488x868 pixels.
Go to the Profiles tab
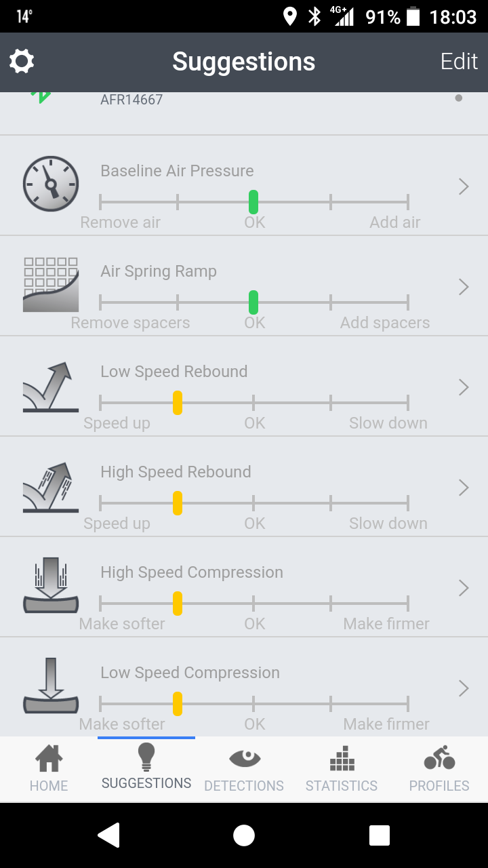(439, 768)
